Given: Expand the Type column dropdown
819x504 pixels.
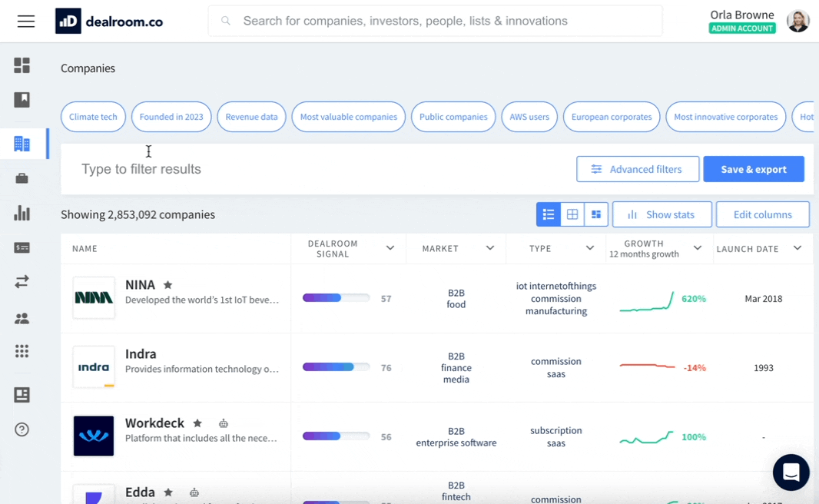Looking at the screenshot, I should 590,248.
